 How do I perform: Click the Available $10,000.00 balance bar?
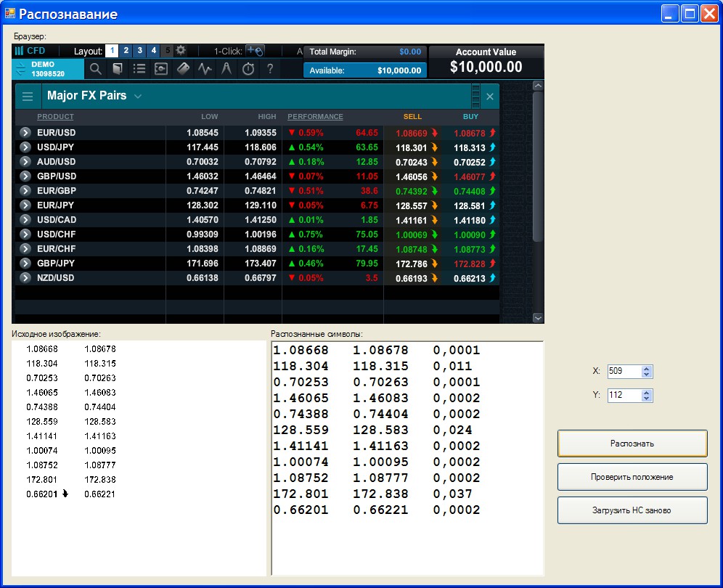[365, 70]
